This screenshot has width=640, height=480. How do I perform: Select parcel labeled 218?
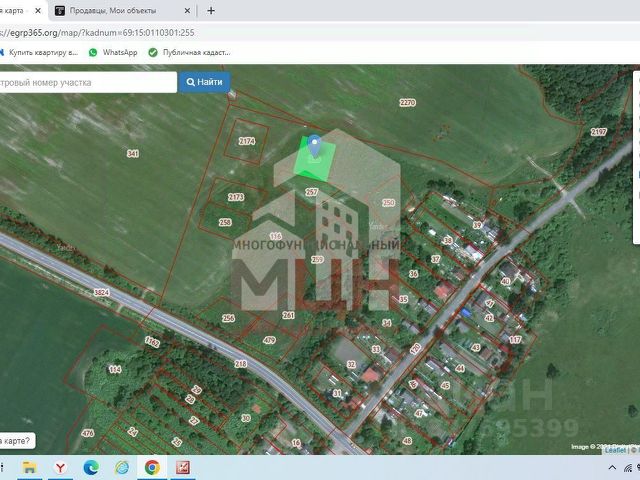coord(241,363)
